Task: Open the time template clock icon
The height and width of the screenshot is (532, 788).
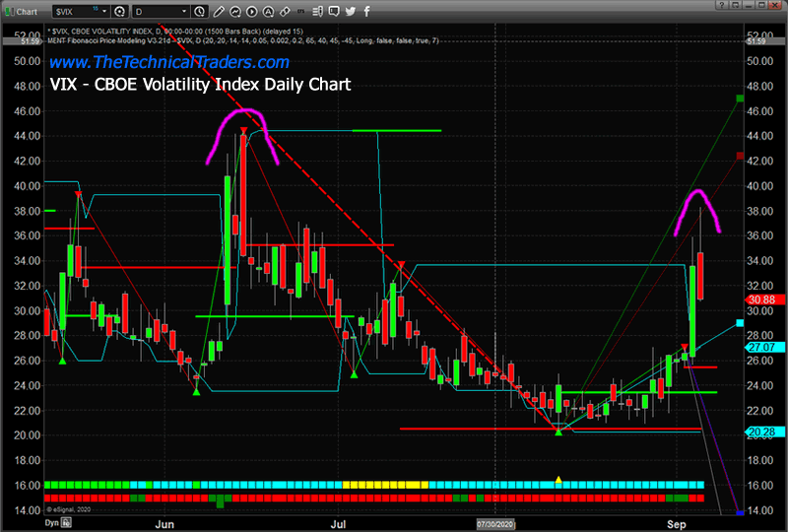Action: click(200, 11)
